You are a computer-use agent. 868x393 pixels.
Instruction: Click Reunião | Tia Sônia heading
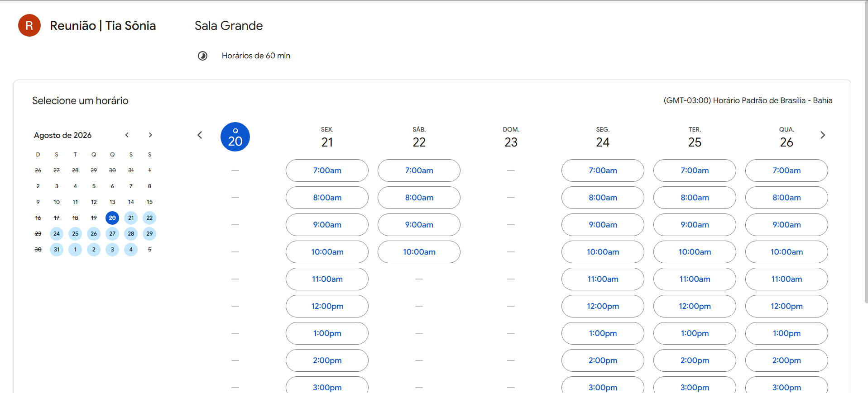click(103, 26)
